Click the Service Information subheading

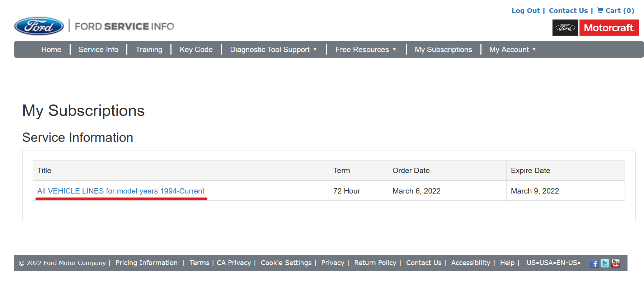[77, 138]
